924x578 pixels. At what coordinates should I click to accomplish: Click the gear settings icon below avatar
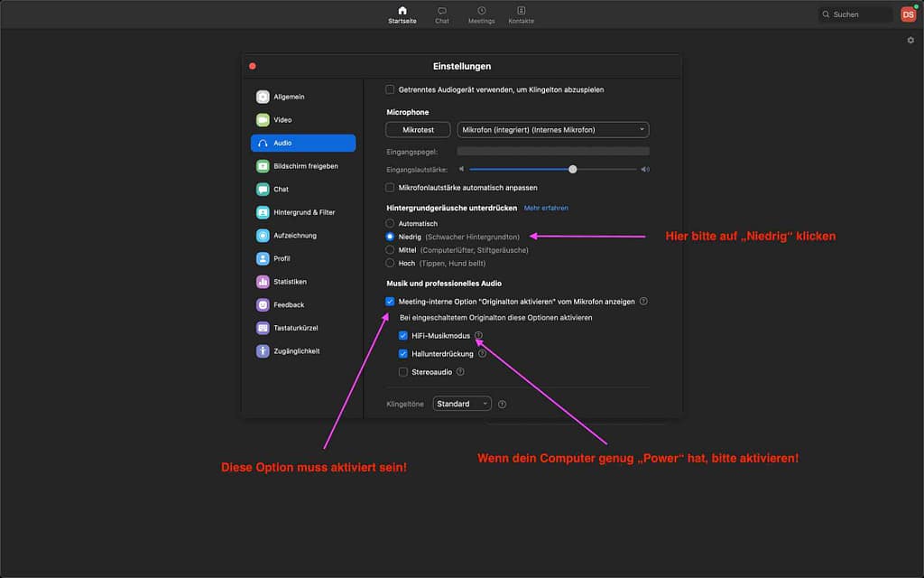pos(910,41)
